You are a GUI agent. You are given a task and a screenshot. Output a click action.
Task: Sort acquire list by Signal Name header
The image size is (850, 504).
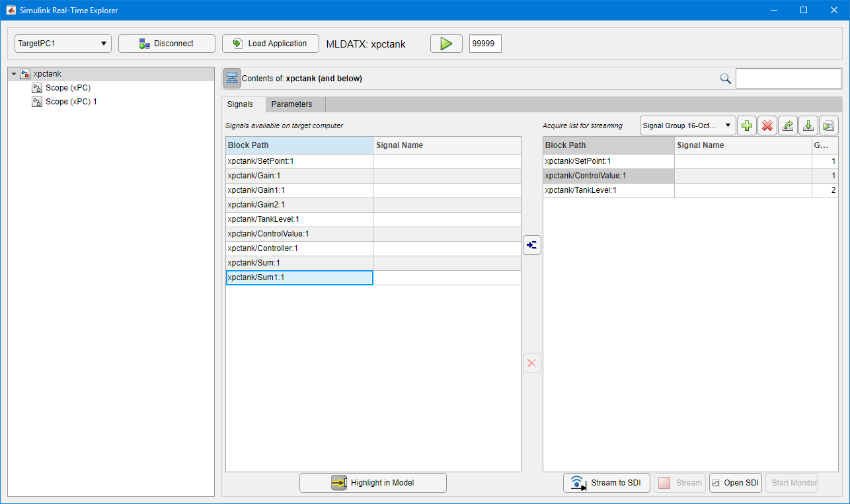tap(743, 145)
